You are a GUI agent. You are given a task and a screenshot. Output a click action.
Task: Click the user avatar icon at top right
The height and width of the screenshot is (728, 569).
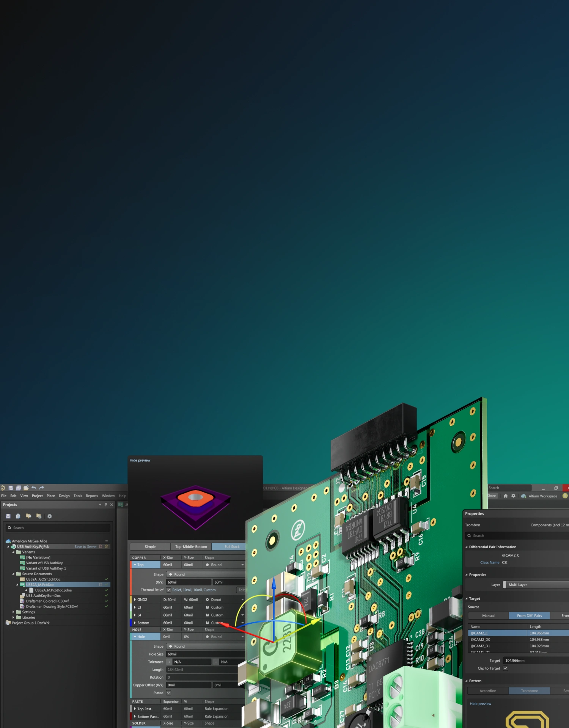coord(565,496)
